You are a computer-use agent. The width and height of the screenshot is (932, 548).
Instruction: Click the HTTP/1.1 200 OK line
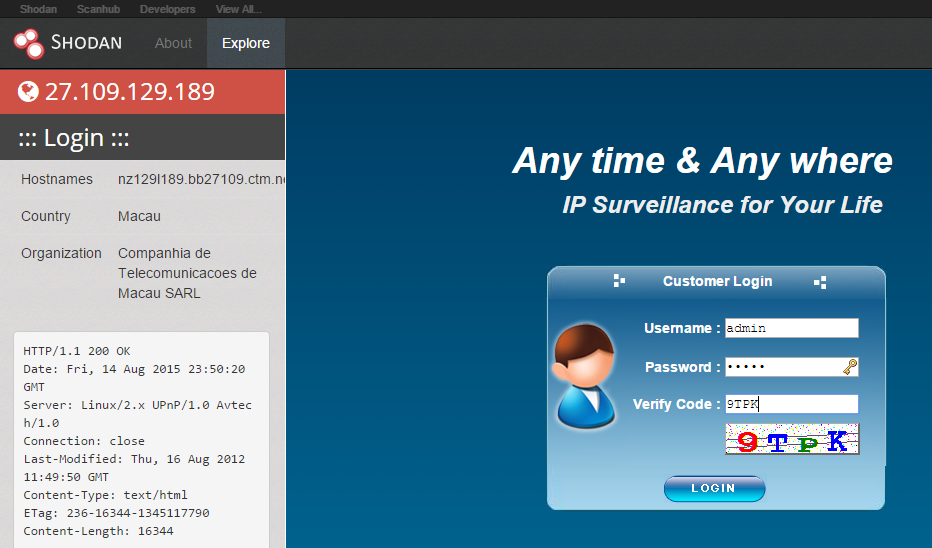pos(77,351)
